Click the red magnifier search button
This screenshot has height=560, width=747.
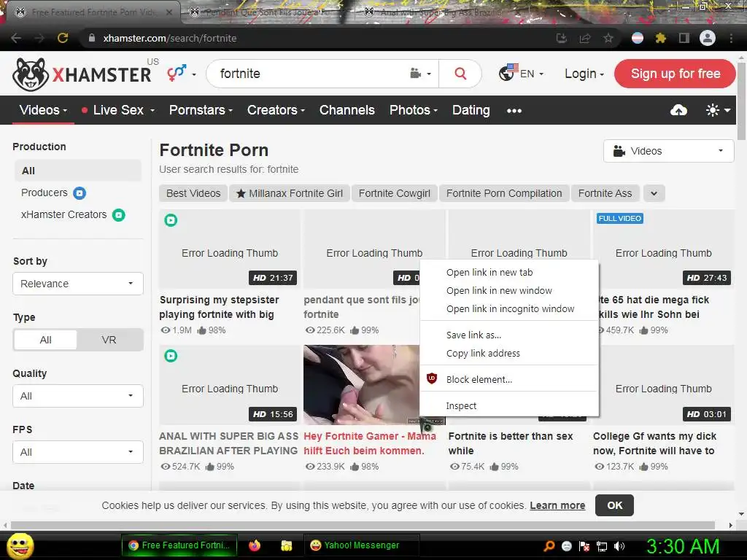point(460,74)
